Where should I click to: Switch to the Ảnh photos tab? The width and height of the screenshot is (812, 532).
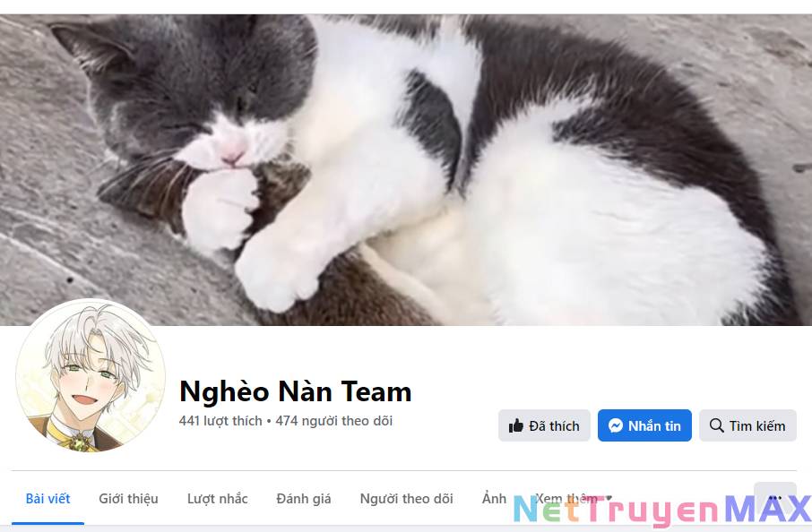click(494, 498)
